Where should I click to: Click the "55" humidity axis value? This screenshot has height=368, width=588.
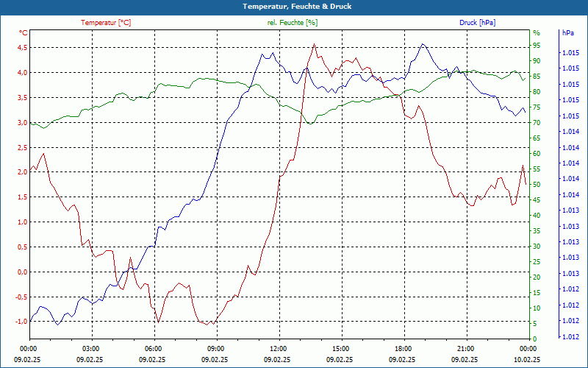pyautogui.click(x=537, y=169)
